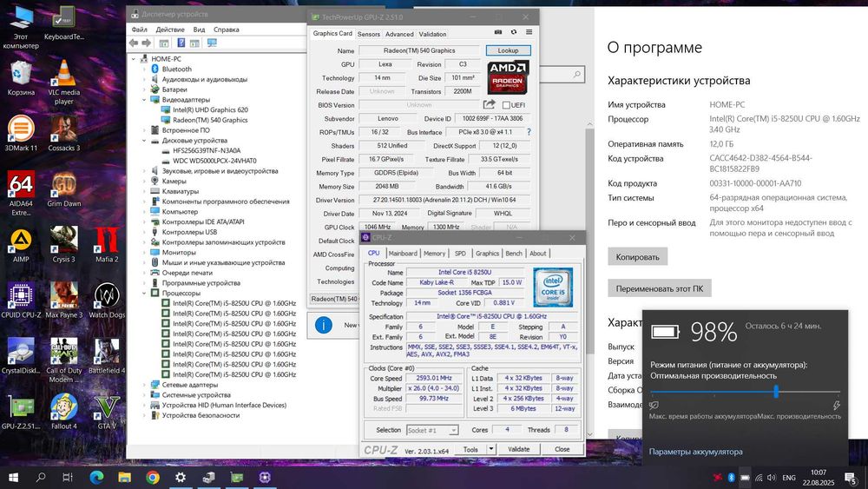
Task: Open the Tools dropdown arrow in CPU-Z
Action: [x=491, y=449]
